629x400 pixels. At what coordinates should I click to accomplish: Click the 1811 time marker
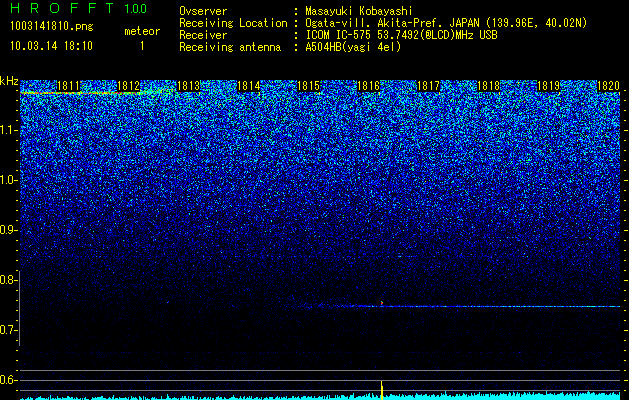tap(69, 86)
